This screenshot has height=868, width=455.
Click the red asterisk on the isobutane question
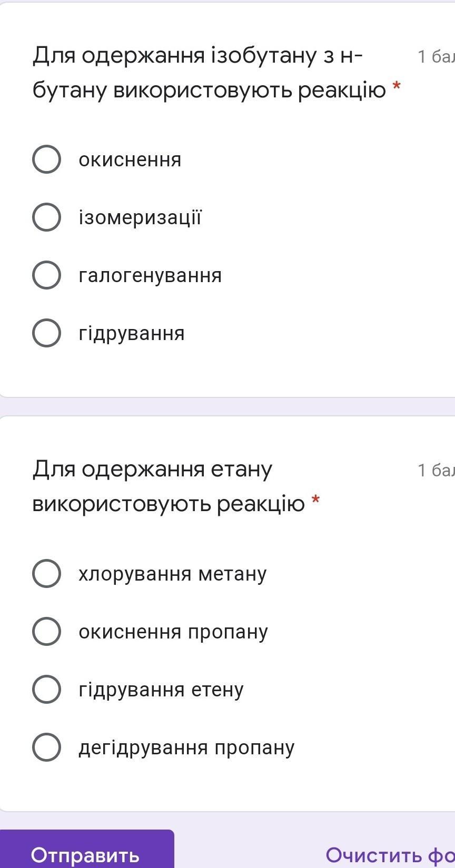tap(397, 87)
